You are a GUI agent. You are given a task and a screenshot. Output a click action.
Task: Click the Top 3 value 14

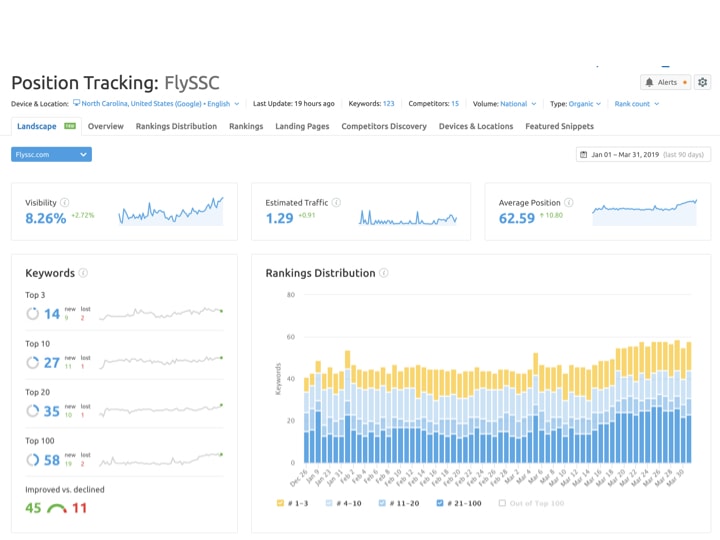coord(52,314)
